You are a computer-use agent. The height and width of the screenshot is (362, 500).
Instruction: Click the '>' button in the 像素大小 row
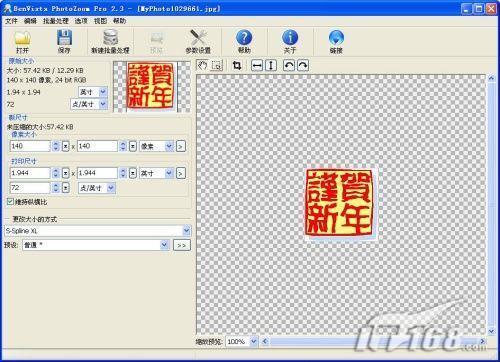click(180, 146)
